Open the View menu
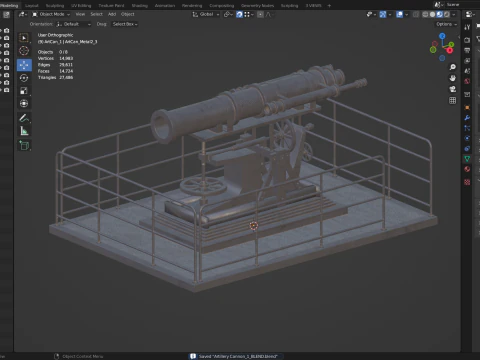Screen dimensions: 480x360 pyautogui.click(x=80, y=14)
